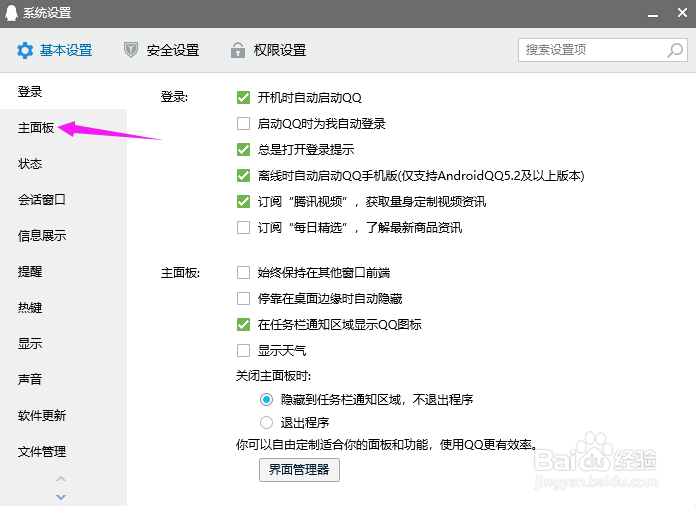696x506 pixels.
Task: Open 信息展示 settings in sidebar
Action: tap(63, 236)
